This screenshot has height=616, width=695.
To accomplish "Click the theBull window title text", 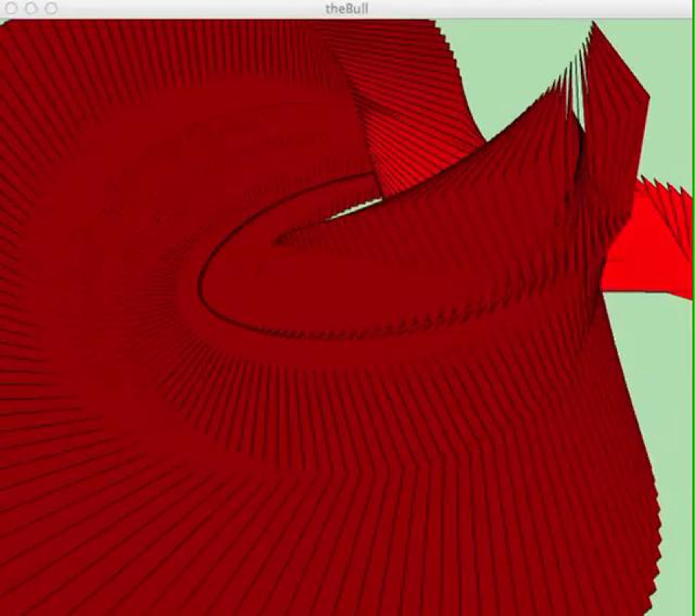I will (x=347, y=8).
